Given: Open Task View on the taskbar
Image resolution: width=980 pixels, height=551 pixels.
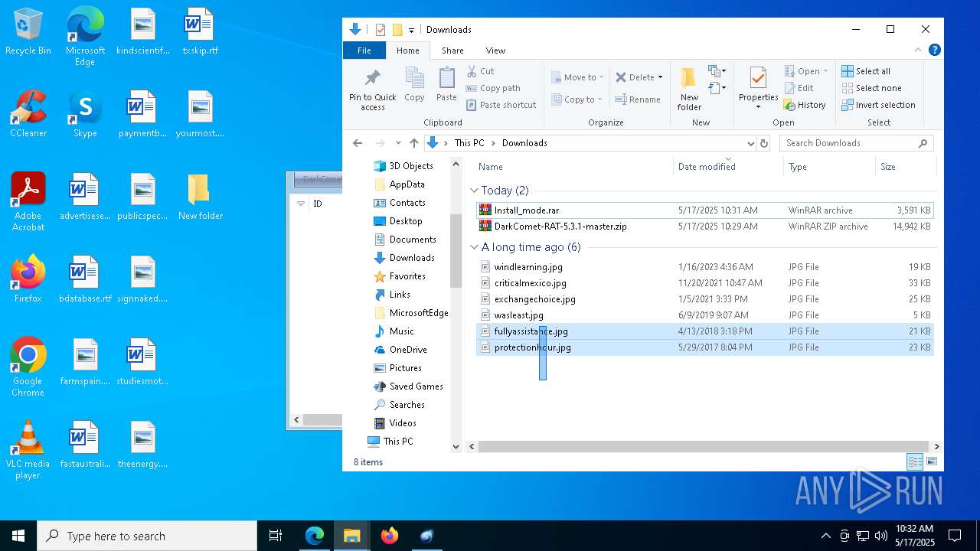Looking at the screenshot, I should [276, 536].
